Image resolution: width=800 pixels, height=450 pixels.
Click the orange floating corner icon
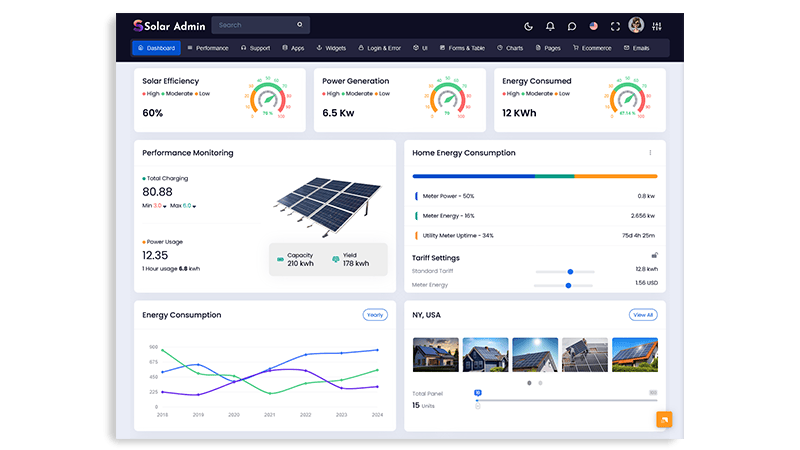coord(664,419)
